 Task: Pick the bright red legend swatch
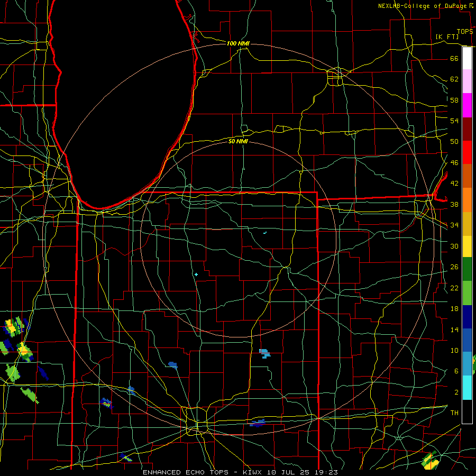[467, 152]
